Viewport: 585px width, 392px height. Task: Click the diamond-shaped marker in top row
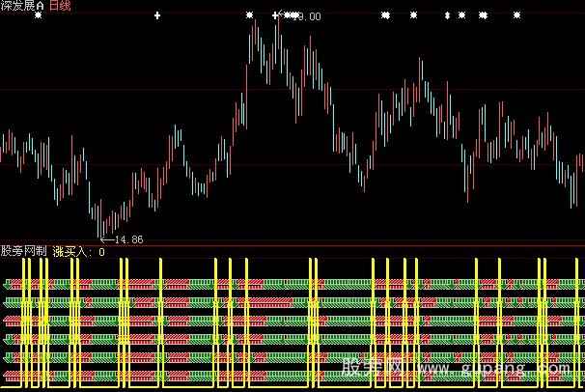(x=447, y=16)
